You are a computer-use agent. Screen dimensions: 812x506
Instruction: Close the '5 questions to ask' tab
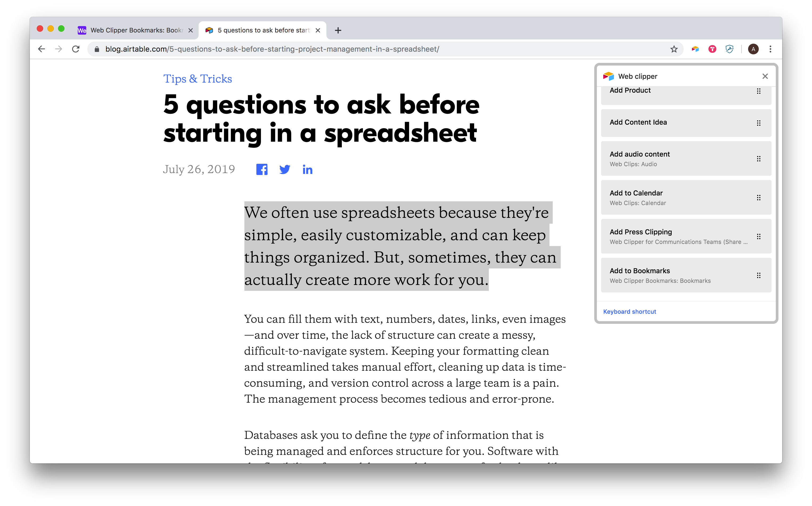(x=318, y=30)
